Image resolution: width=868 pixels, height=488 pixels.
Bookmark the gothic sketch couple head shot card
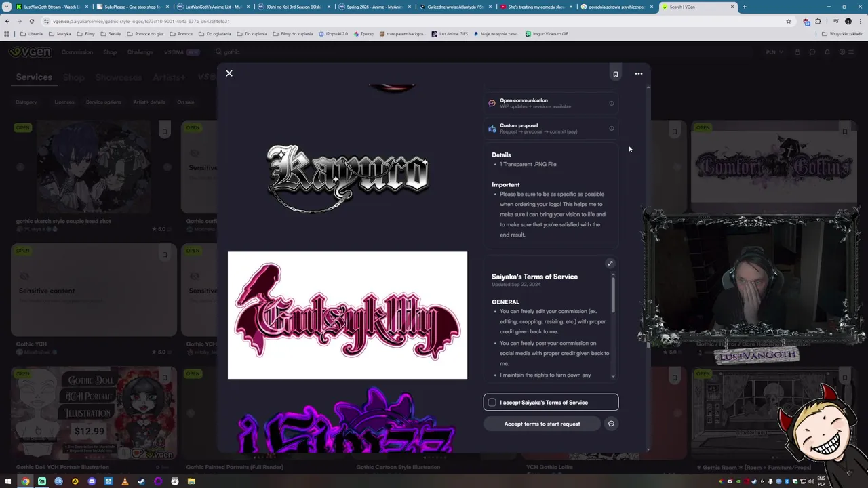tap(165, 131)
